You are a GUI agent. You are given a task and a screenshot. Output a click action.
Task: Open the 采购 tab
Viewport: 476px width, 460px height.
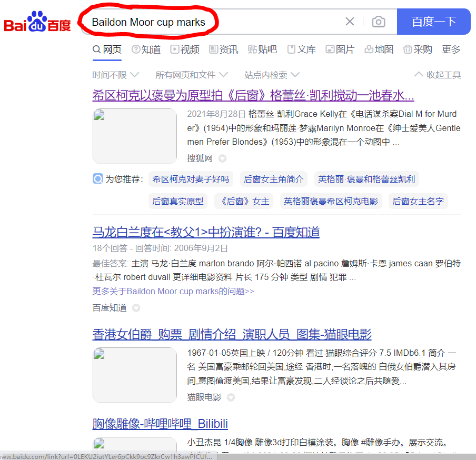tap(418, 49)
